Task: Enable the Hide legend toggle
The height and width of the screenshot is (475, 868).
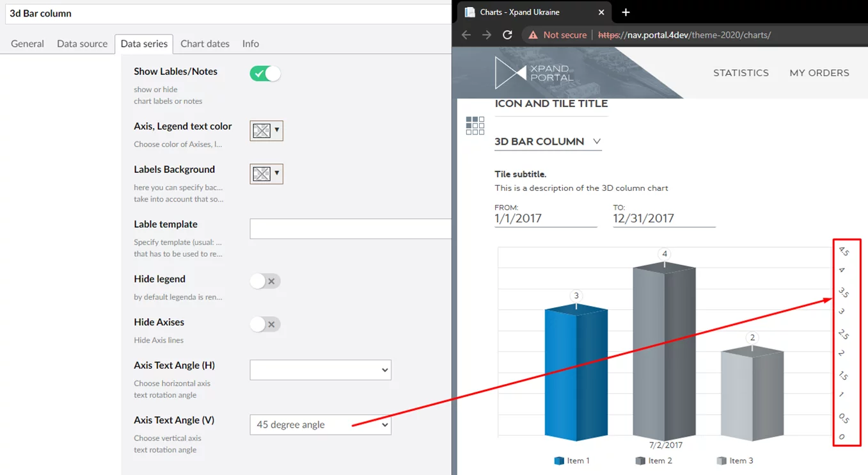Action: click(265, 281)
